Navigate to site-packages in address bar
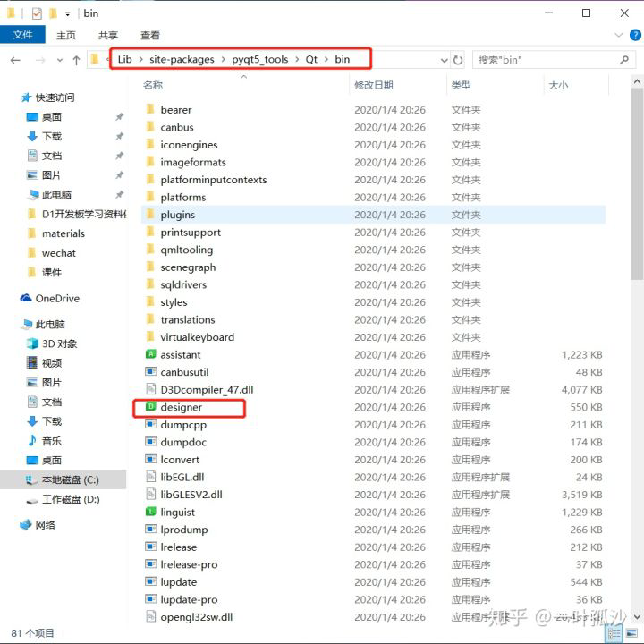This screenshot has height=644, width=644. (182, 60)
